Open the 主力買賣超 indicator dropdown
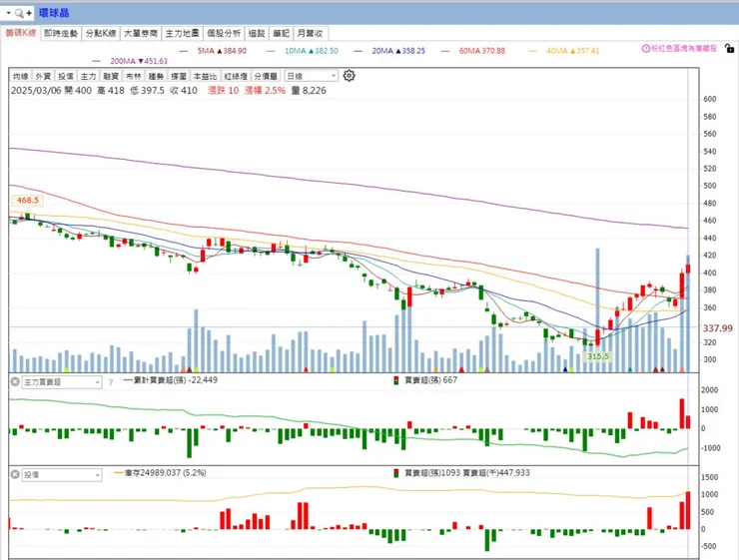The image size is (739, 560). 62,382
